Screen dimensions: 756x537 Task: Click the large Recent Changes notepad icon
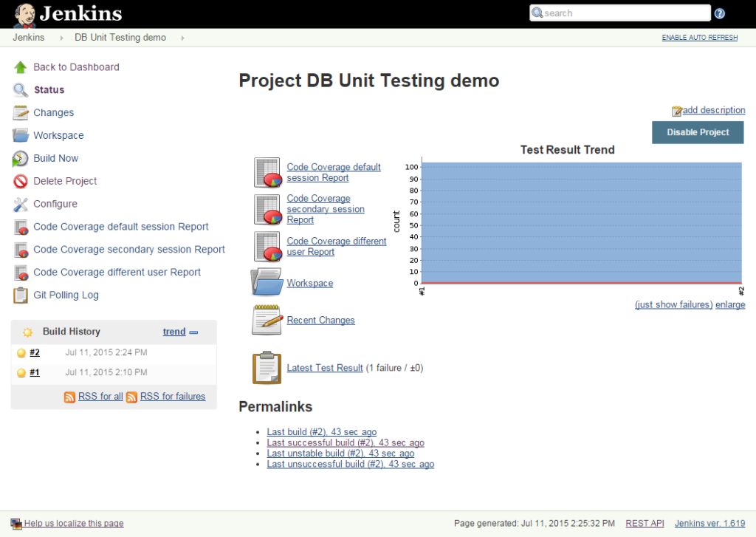(x=267, y=320)
